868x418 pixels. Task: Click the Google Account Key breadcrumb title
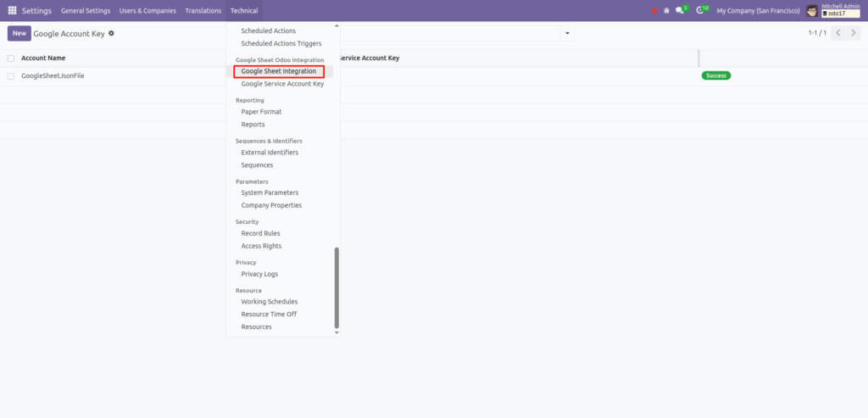pos(69,33)
